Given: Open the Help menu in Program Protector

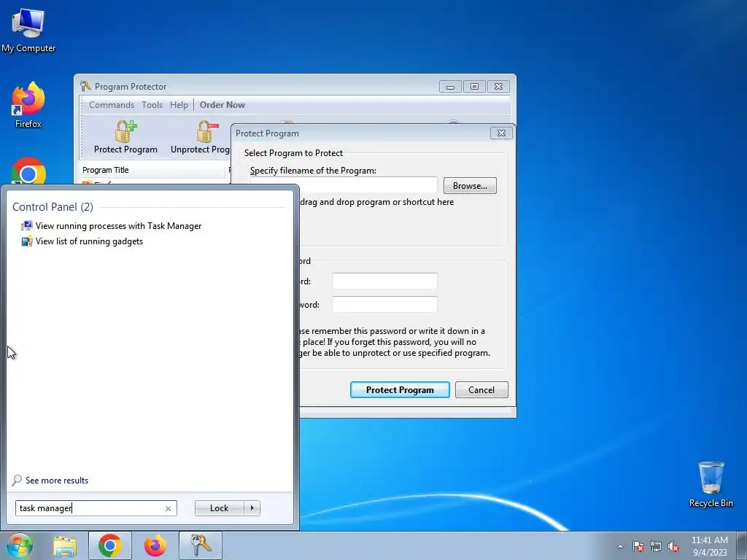Looking at the screenshot, I should point(179,105).
